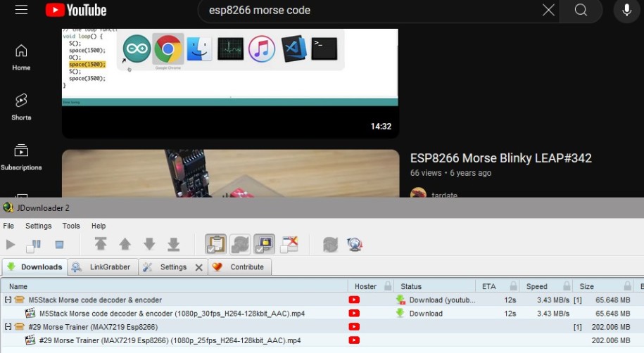Perform a reconnect via toolbar icon
The width and height of the screenshot is (644, 353).
coord(330,245)
